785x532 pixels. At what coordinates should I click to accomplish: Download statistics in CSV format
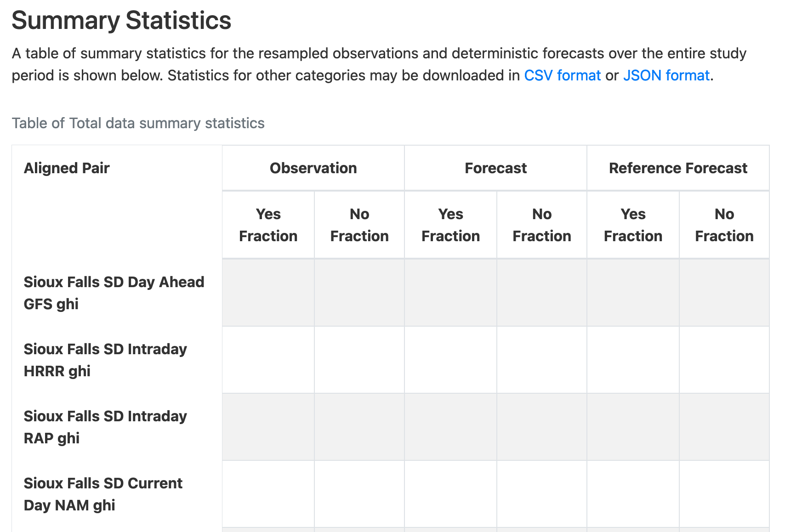pyautogui.click(x=562, y=75)
